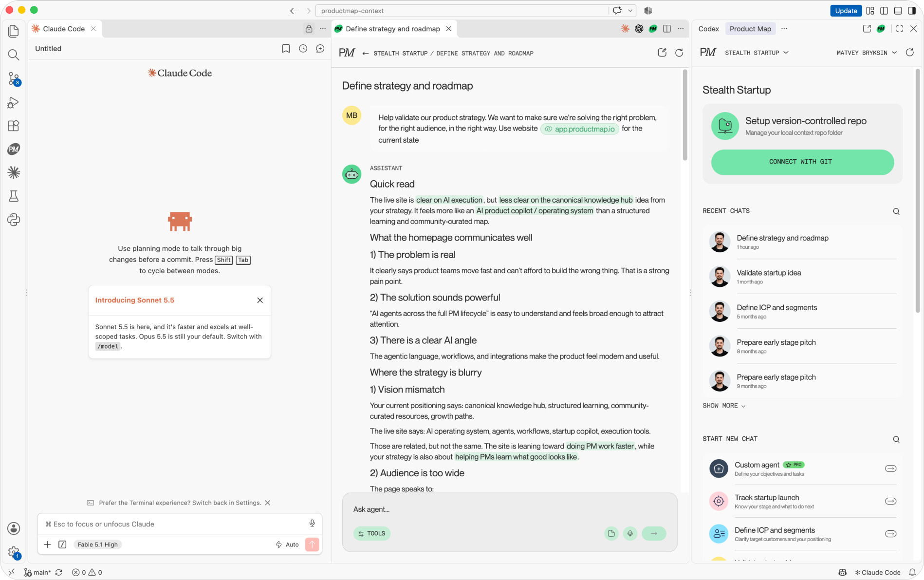This screenshot has width=924, height=580.
Task: Click the bookmark icon in Claude Code header
Action: [x=286, y=49]
